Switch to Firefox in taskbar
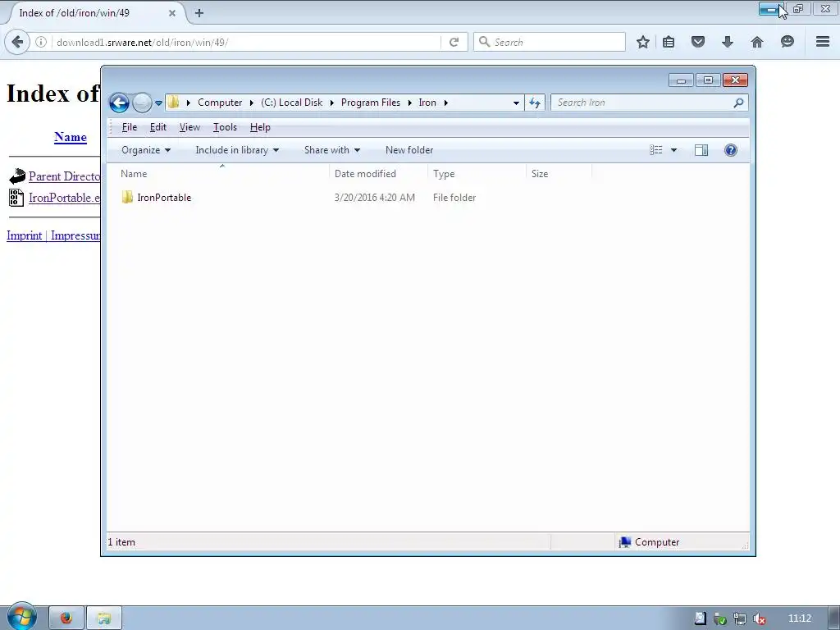The width and height of the screenshot is (840, 630). tap(66, 619)
